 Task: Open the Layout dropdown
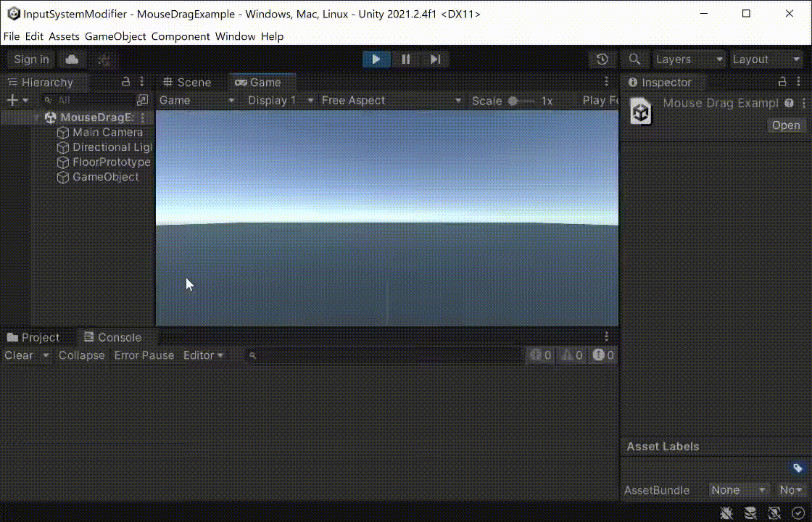pos(766,59)
